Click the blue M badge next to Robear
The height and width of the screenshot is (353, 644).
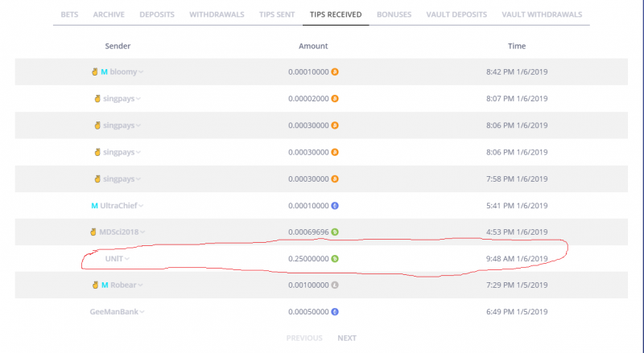click(105, 285)
